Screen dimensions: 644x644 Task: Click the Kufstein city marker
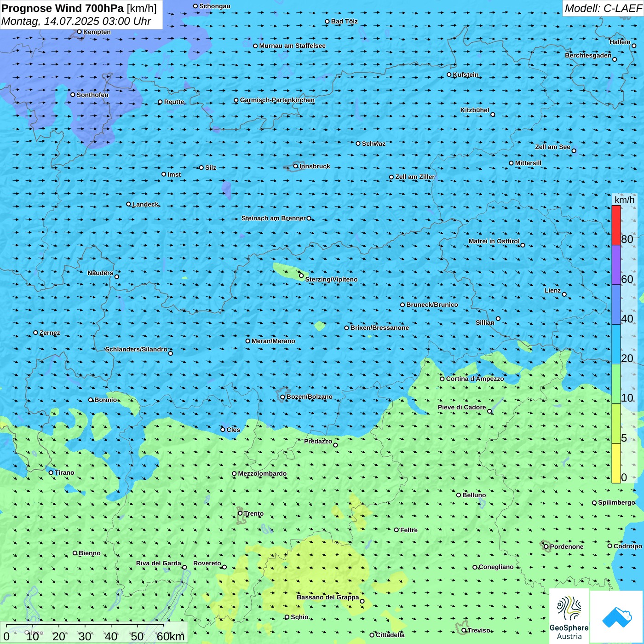tap(449, 75)
